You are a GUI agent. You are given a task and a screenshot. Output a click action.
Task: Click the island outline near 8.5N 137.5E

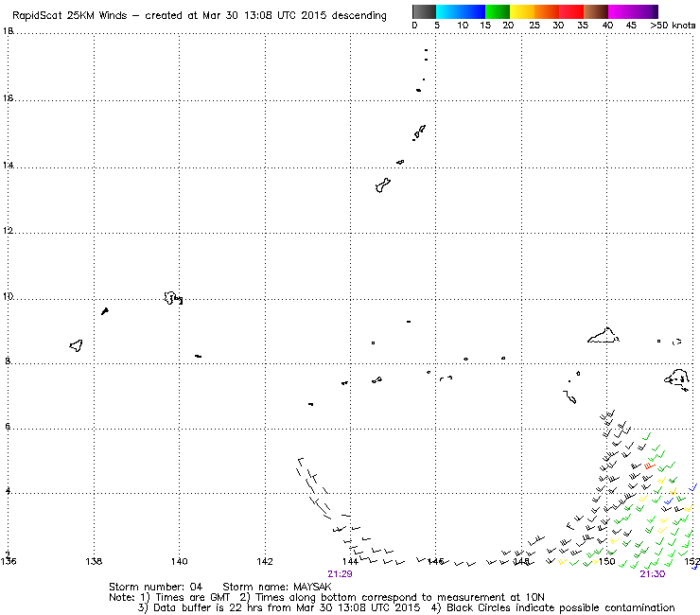click(x=77, y=345)
